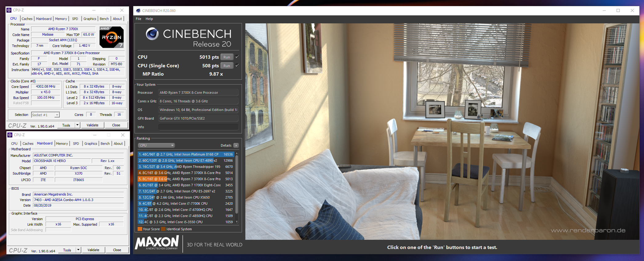This screenshot has width=644, height=261.
Task: Select ranking row Intel Xeon E7-4890 v2
Action: [x=186, y=160]
